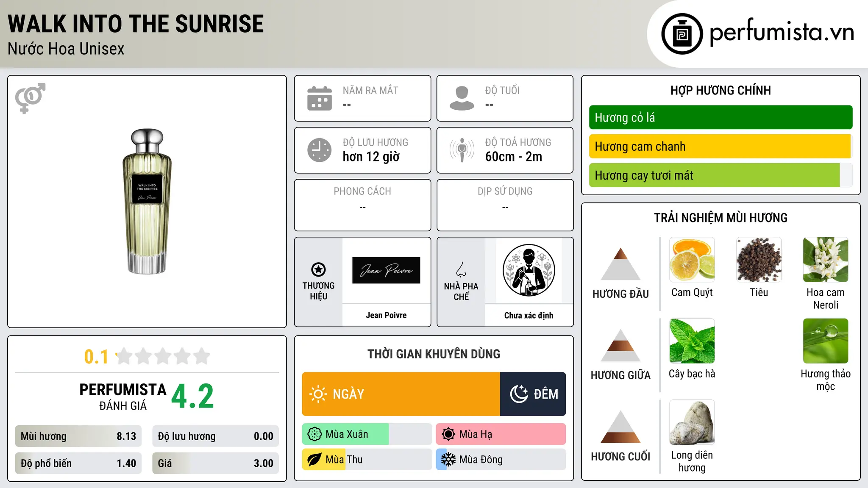Click the Jean Poivre brand logo
This screenshot has width=868, height=488.
point(386,270)
